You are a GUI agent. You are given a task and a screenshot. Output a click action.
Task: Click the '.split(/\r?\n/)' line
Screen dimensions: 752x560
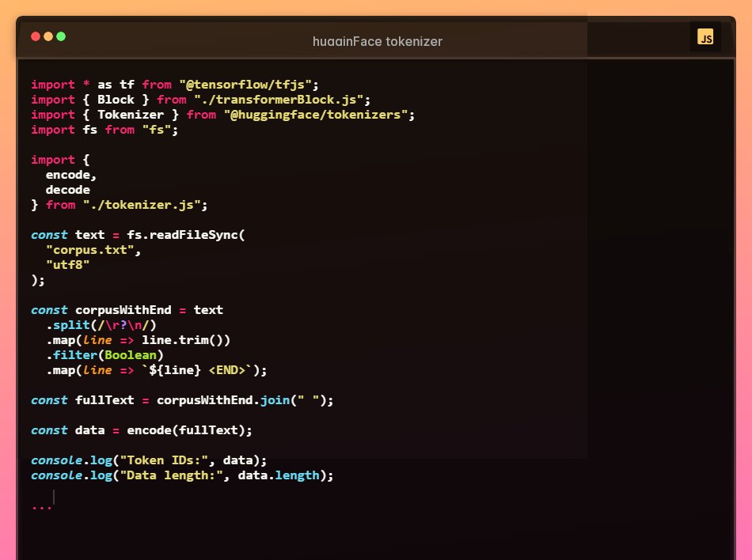coord(101,325)
